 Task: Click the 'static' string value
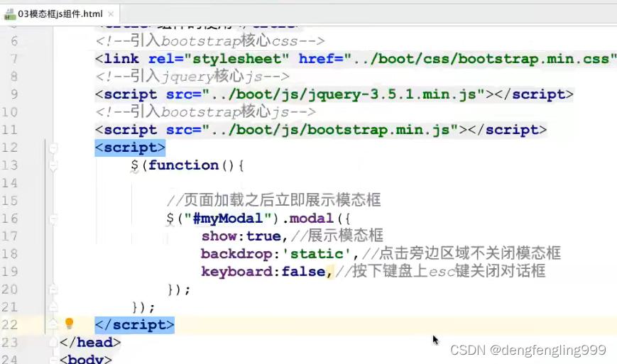[317, 254]
